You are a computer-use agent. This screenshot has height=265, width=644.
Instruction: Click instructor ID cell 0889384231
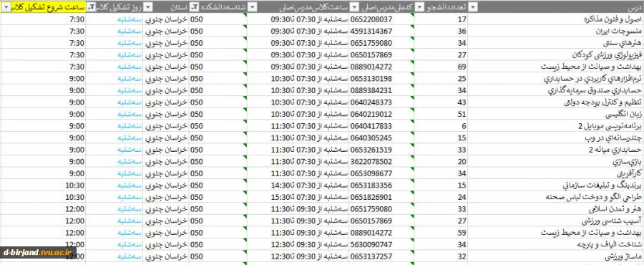pyautogui.click(x=381, y=90)
